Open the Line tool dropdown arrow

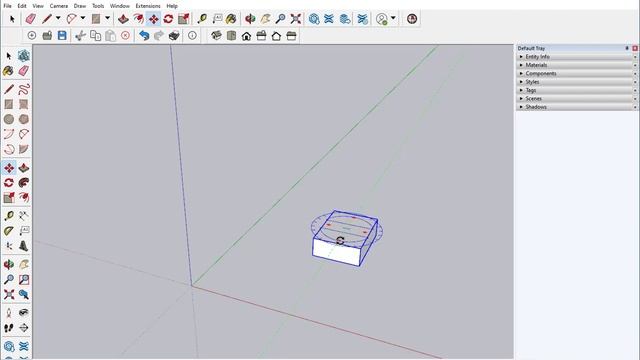tap(58, 18)
